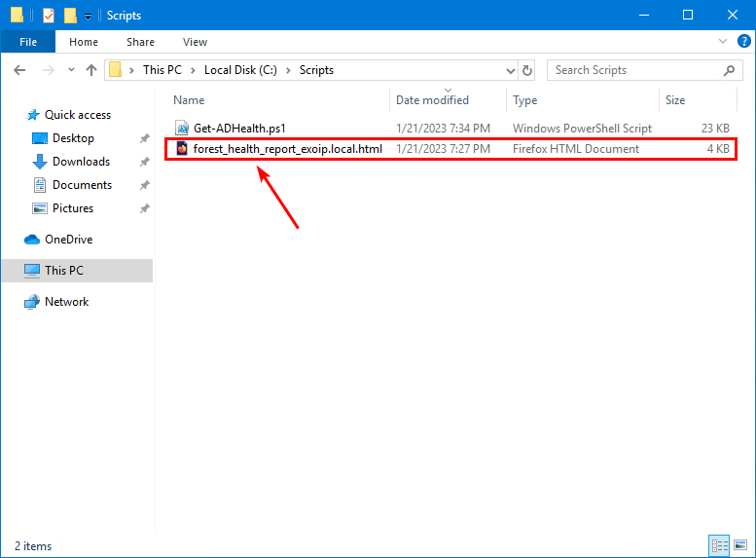Open the Help question mark icon
Viewport: 756px width, 558px height.
click(x=744, y=42)
